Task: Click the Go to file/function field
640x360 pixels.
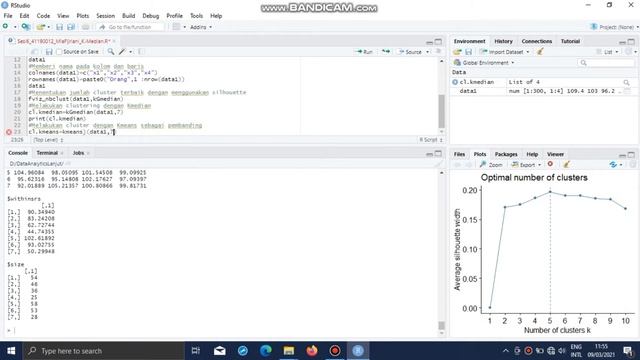Action: pos(131,27)
